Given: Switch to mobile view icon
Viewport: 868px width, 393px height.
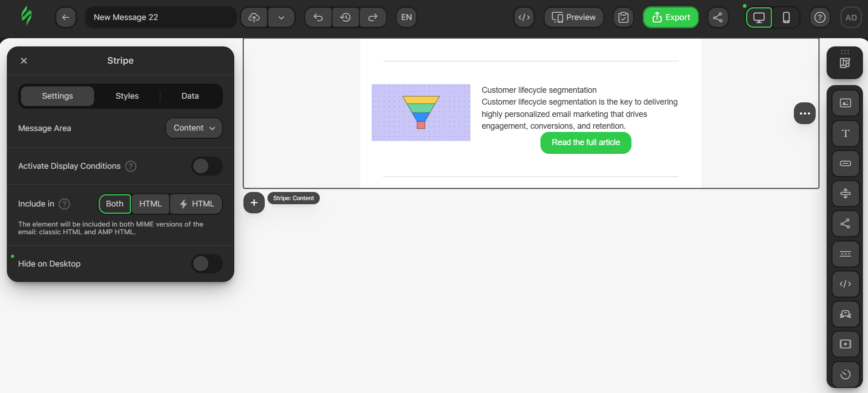Looking at the screenshot, I should [786, 17].
